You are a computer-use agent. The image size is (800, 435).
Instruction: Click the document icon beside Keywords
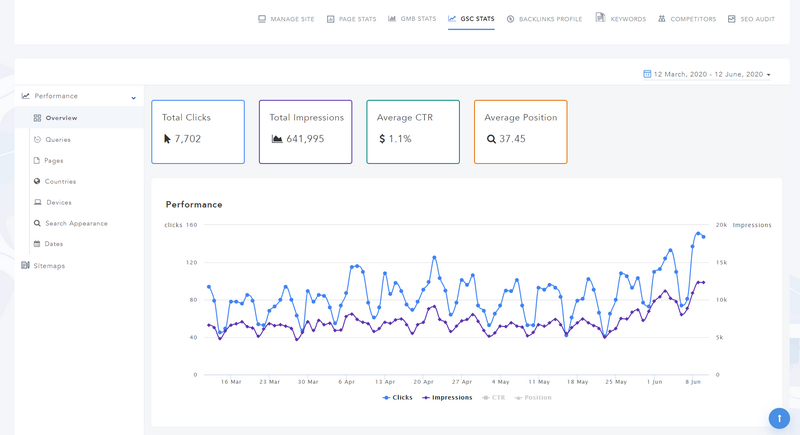tap(601, 17)
